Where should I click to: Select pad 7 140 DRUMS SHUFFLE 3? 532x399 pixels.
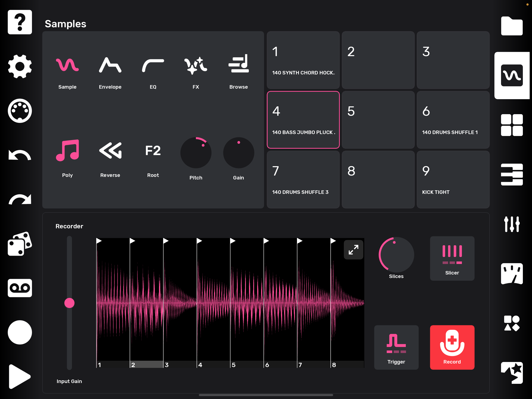303,179
